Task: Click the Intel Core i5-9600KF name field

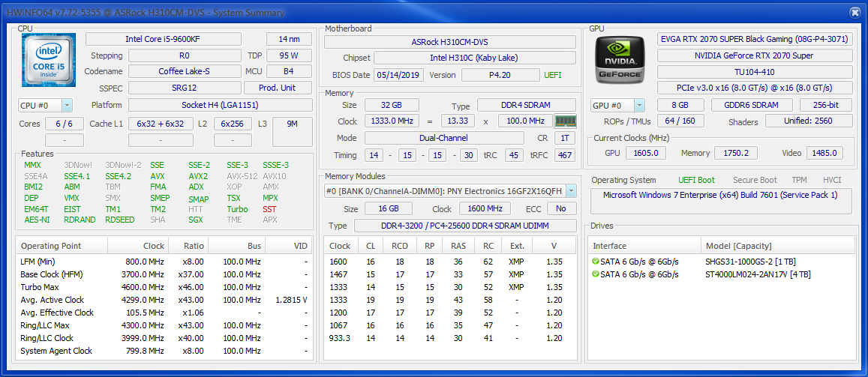Action: (x=164, y=39)
